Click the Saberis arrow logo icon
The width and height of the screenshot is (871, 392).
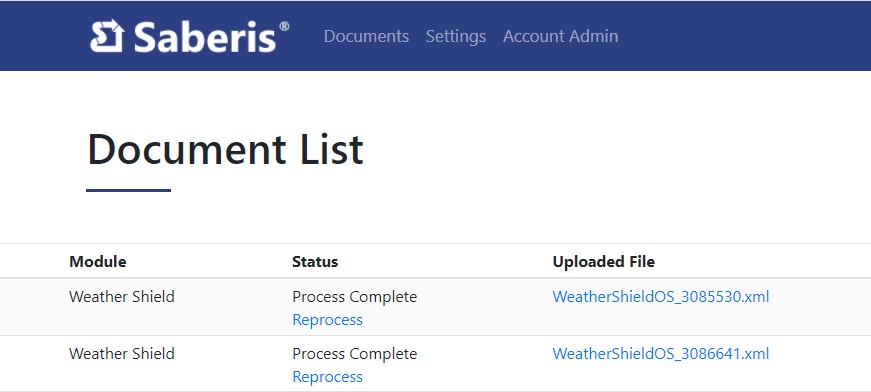(x=107, y=36)
